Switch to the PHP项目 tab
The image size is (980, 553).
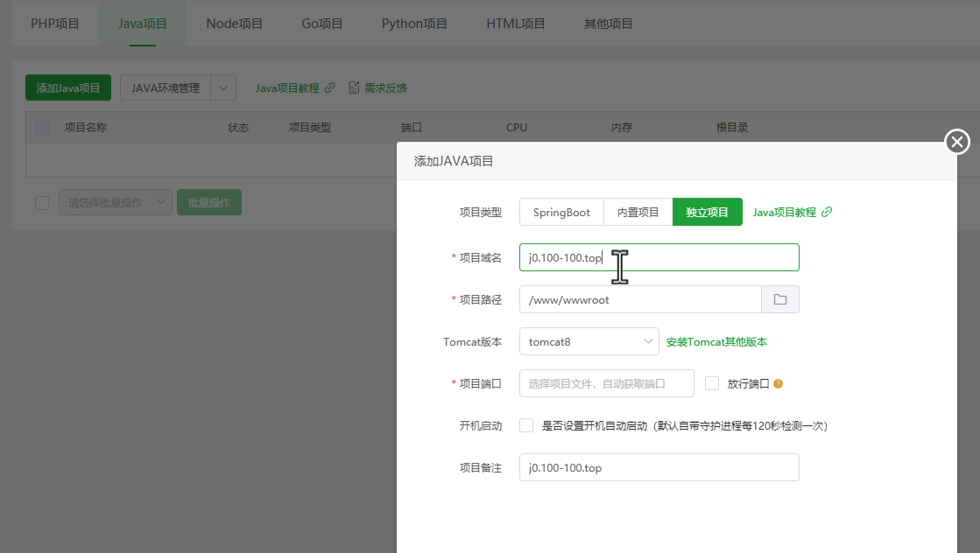pos(55,24)
